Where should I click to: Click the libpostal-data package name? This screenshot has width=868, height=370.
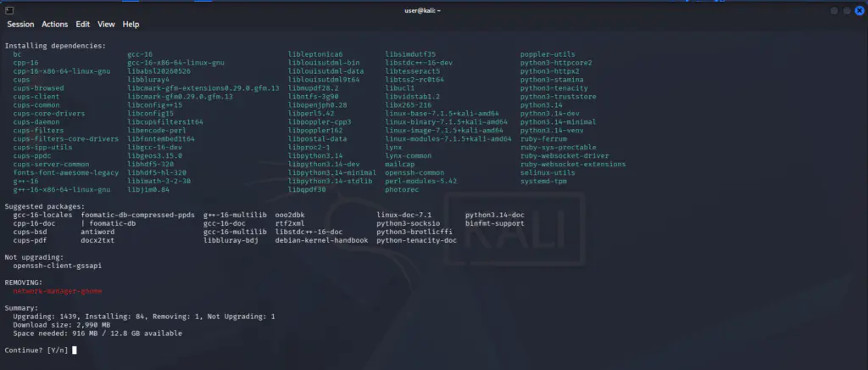coord(318,139)
